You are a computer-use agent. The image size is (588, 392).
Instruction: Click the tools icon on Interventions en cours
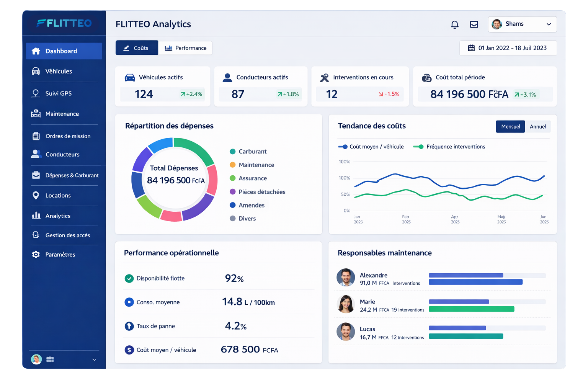point(324,78)
